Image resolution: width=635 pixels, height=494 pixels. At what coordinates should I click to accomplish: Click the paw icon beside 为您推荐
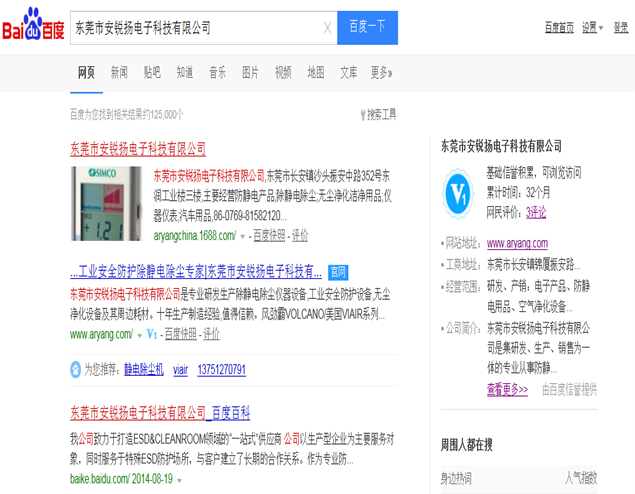click(76, 370)
